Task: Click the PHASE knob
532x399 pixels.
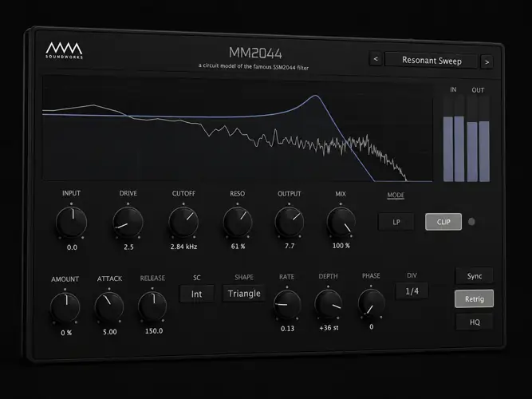Action: 371,302
